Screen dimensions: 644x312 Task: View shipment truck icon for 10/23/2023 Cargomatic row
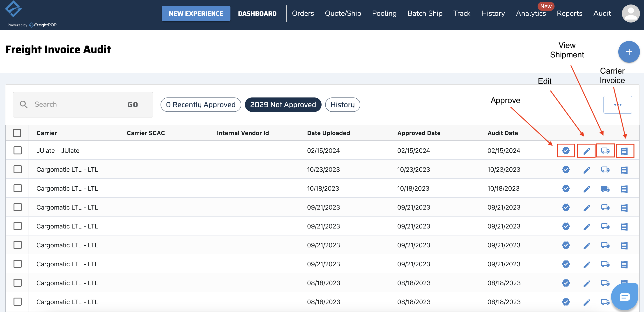(x=605, y=170)
